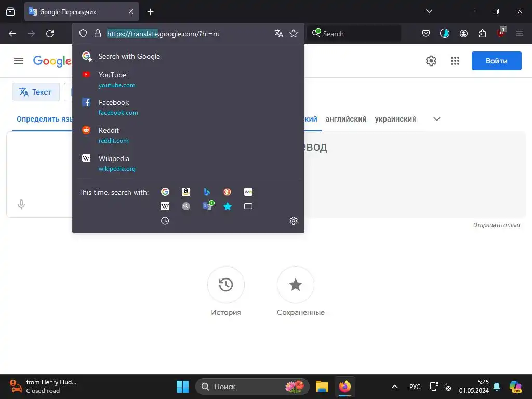The height and width of the screenshot is (399, 532).
Task: Select Search with Google suggestion
Action: coord(188,56)
